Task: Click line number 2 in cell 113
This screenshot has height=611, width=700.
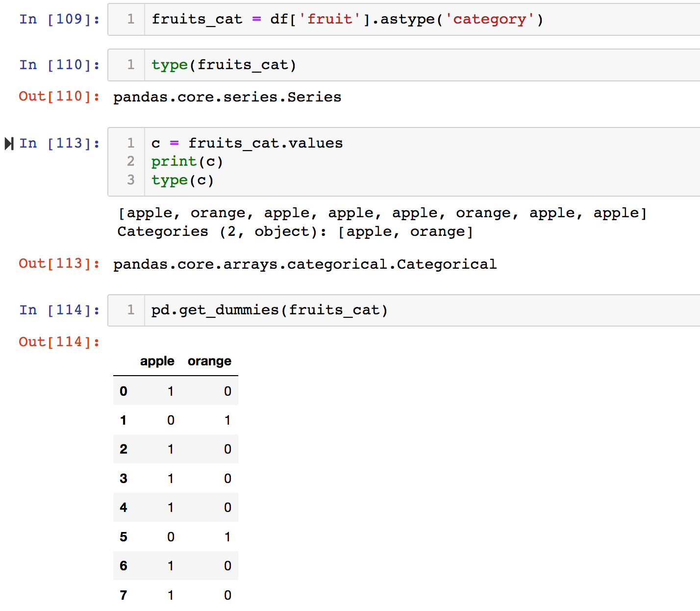Action: coord(130,161)
